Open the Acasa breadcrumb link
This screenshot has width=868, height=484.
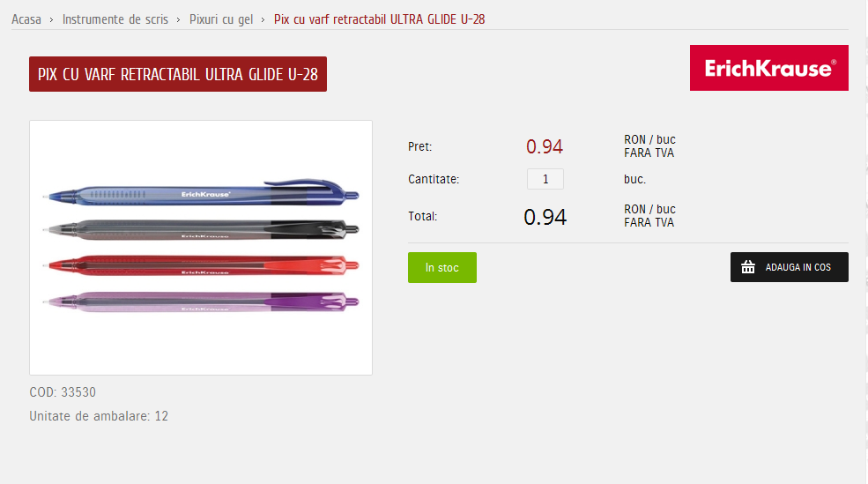click(x=26, y=19)
